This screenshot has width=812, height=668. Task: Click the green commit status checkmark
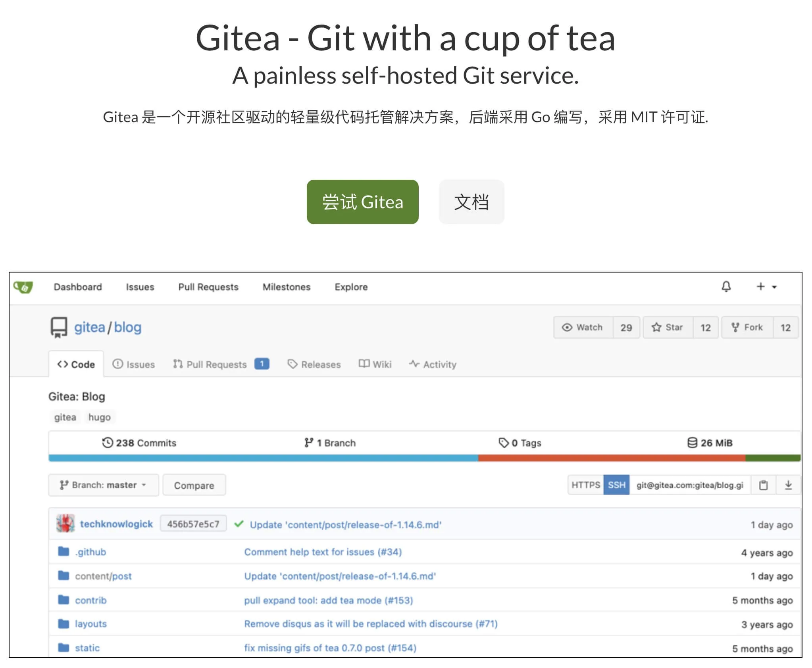239,524
